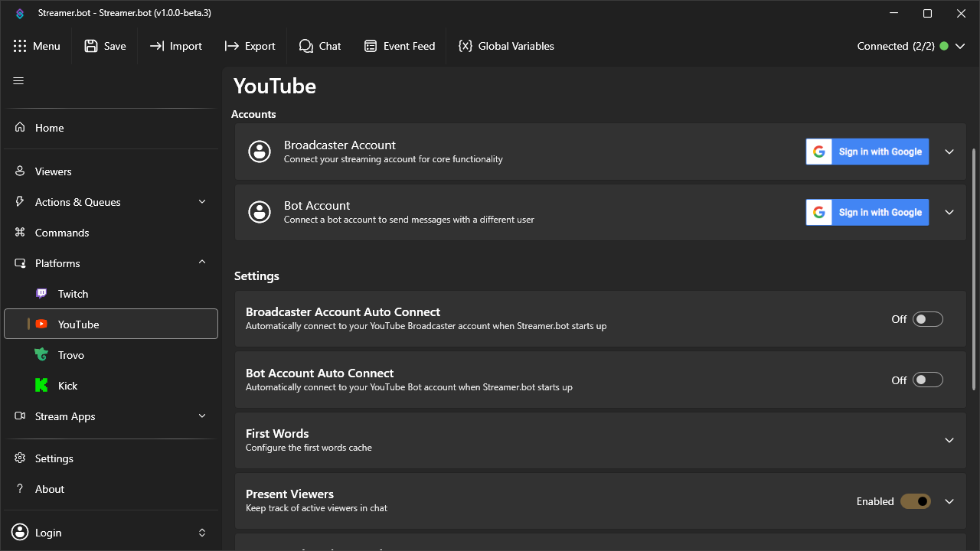Open the Menu from the toolbar
Viewport: 980px width, 551px height.
pos(37,46)
